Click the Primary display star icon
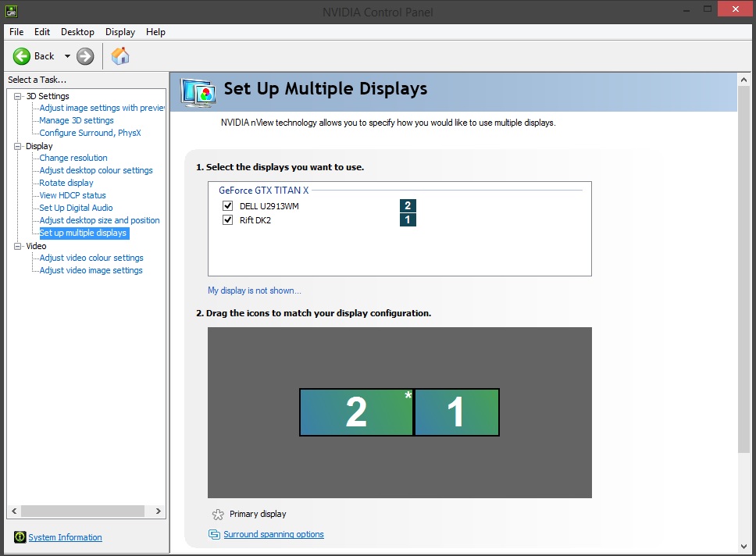The width and height of the screenshot is (756, 556). click(x=218, y=515)
